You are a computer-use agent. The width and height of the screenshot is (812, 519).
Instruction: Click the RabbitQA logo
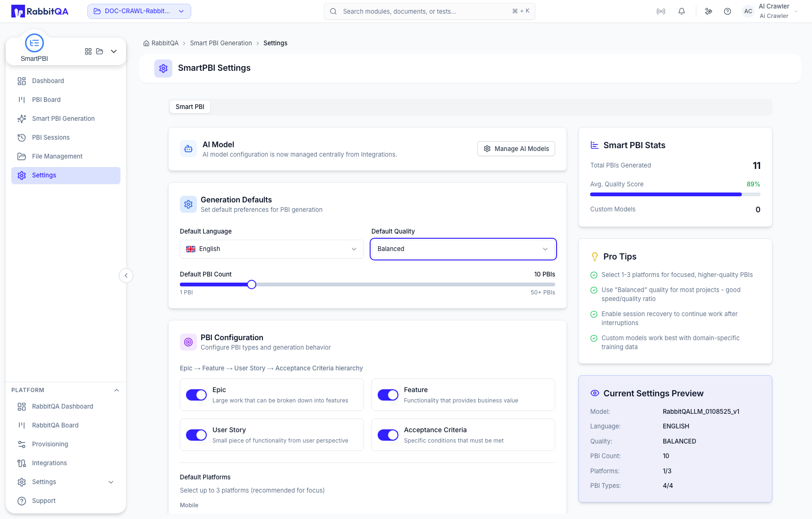click(40, 11)
